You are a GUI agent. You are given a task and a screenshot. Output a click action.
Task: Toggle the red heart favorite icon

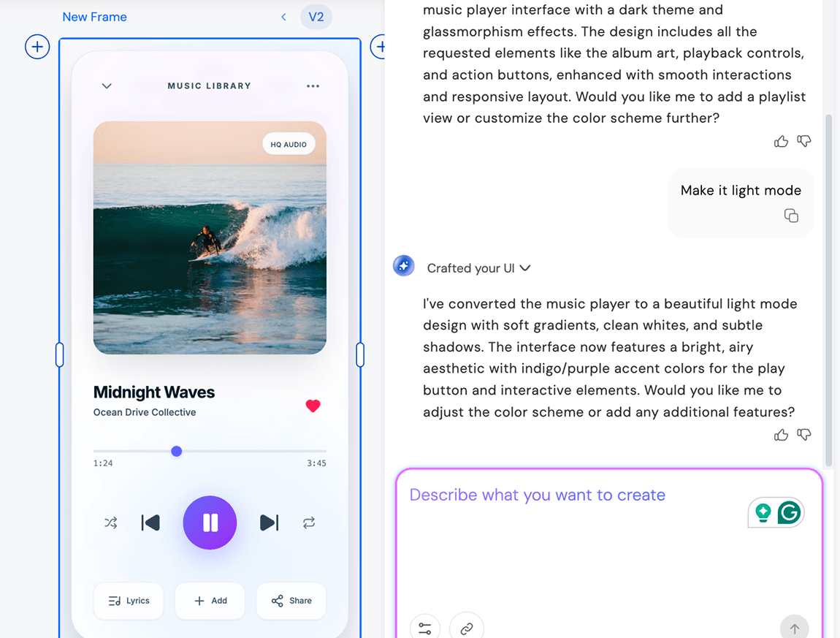click(x=313, y=406)
